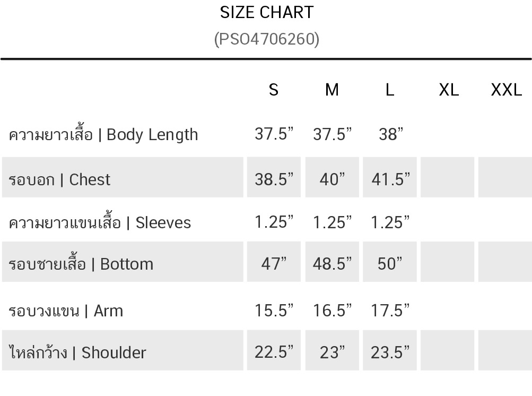Click the Chest row label
The image size is (532, 396).
(60, 179)
